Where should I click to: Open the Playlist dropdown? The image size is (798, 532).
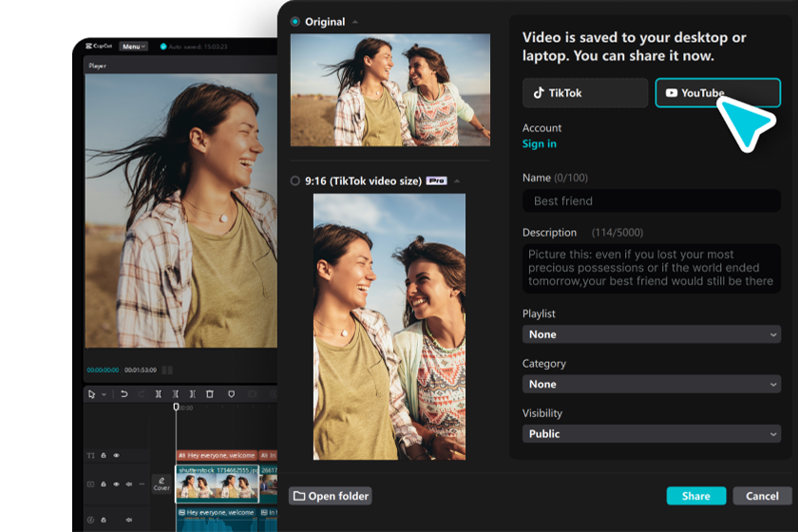652,334
